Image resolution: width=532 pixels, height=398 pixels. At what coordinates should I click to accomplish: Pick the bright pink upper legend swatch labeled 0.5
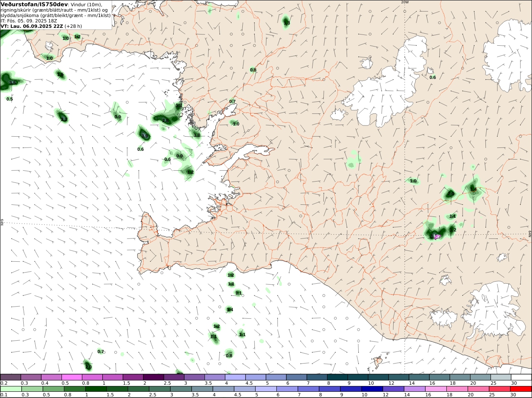point(72,377)
